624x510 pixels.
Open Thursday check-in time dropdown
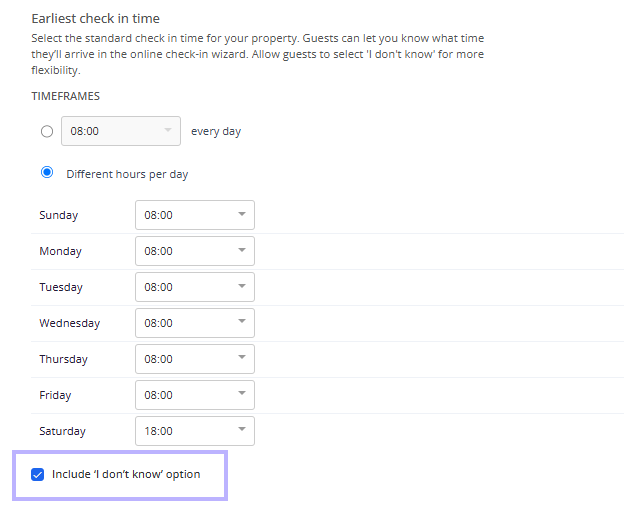pyautogui.click(x=195, y=359)
